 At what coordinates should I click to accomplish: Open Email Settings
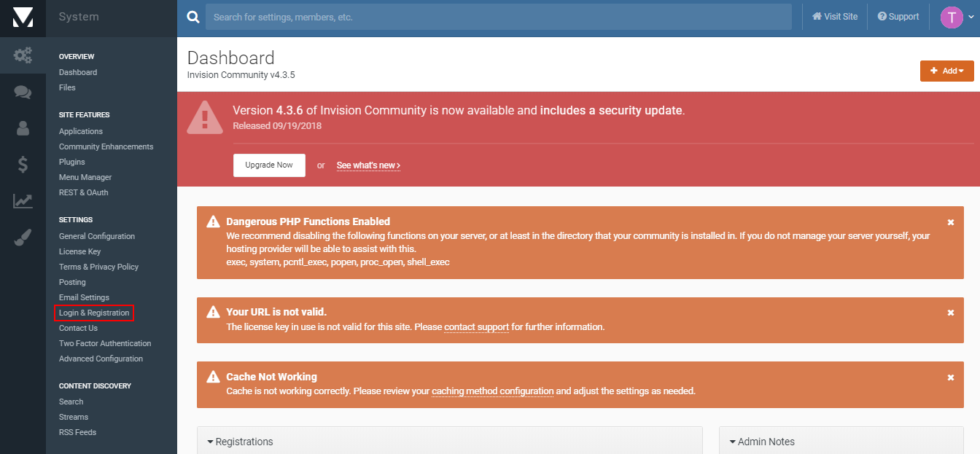coord(84,297)
